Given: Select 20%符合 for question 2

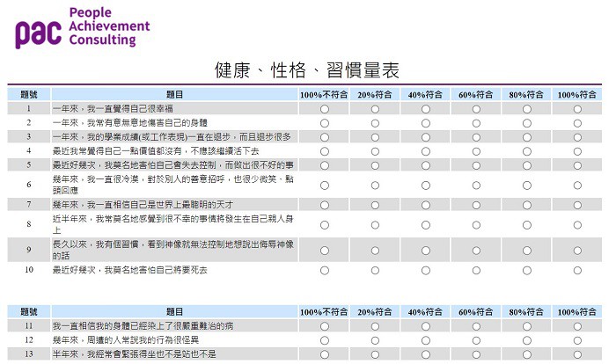Looking at the screenshot, I should tap(375, 123).
